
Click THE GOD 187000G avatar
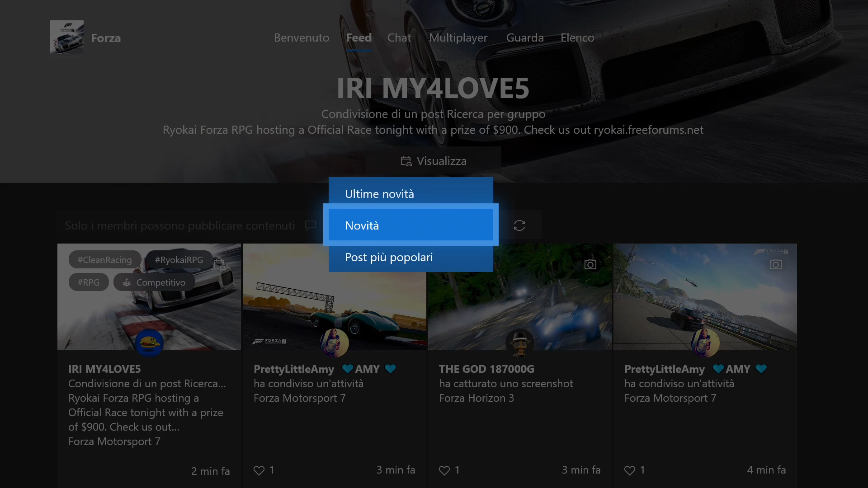(520, 343)
